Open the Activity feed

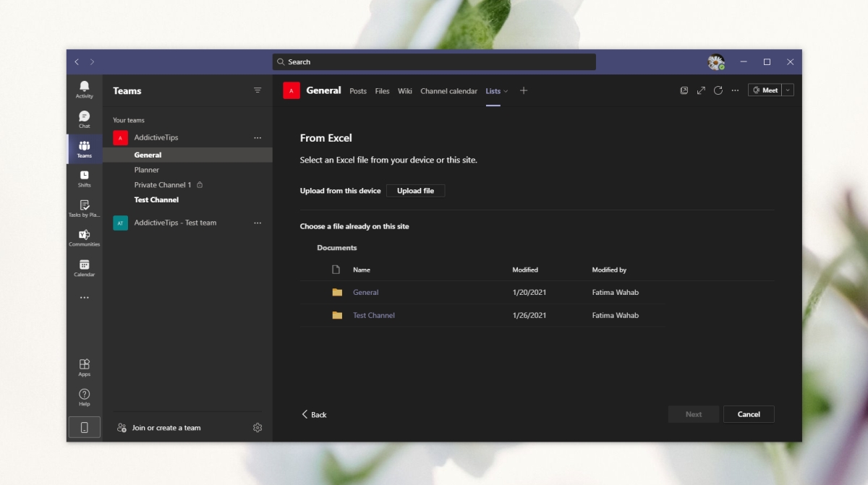tap(85, 90)
